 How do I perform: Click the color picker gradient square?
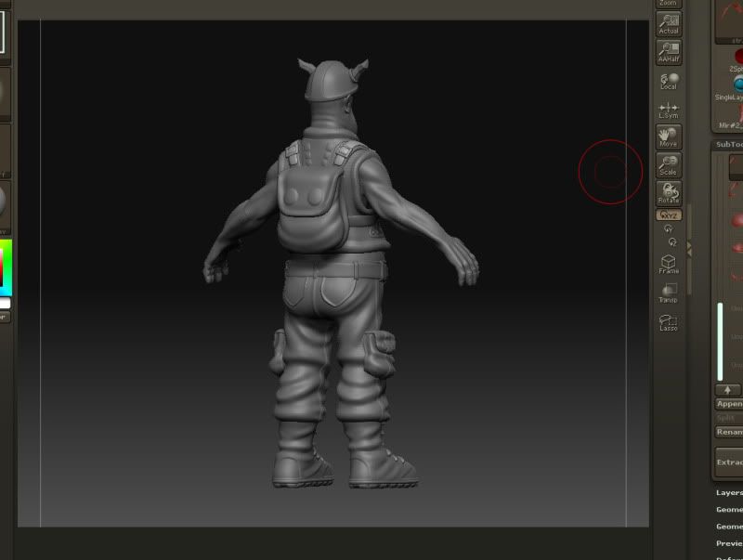tap(6, 267)
